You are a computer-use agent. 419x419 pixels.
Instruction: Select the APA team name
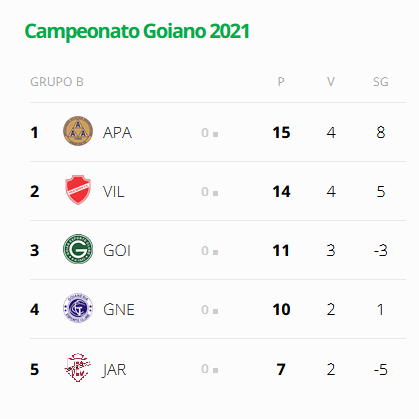(117, 133)
